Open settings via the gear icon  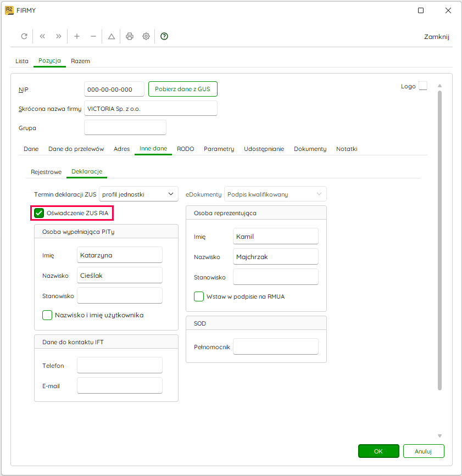tap(146, 36)
